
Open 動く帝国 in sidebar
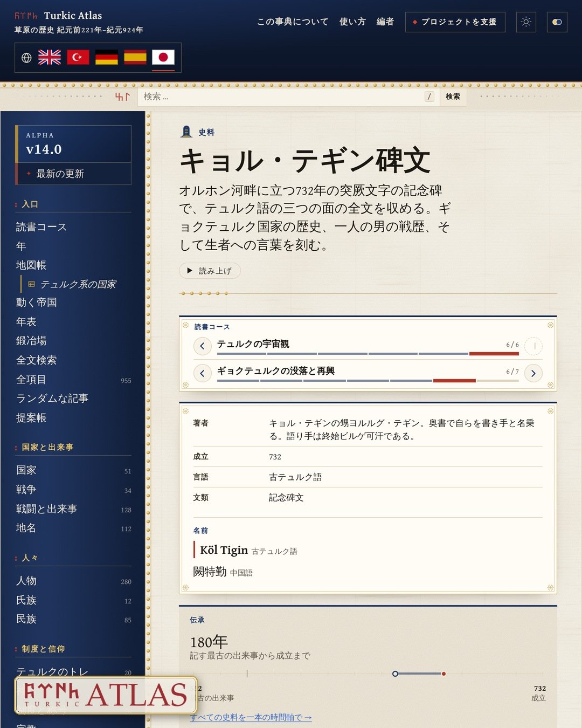pyautogui.click(x=37, y=303)
